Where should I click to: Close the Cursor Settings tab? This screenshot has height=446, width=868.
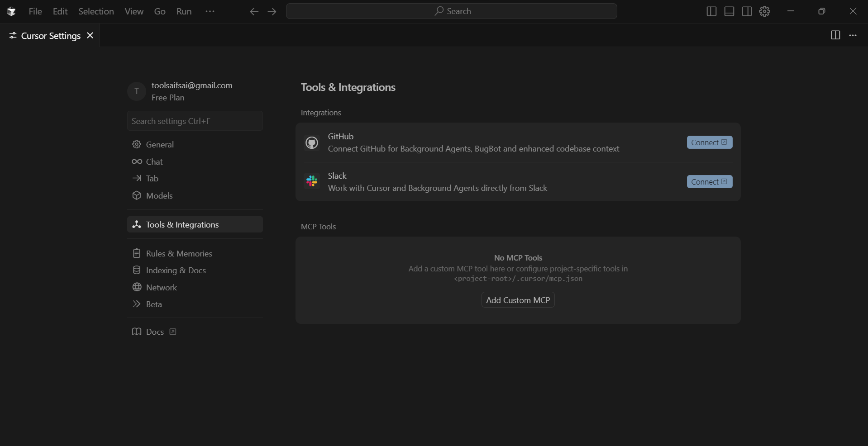(x=90, y=35)
